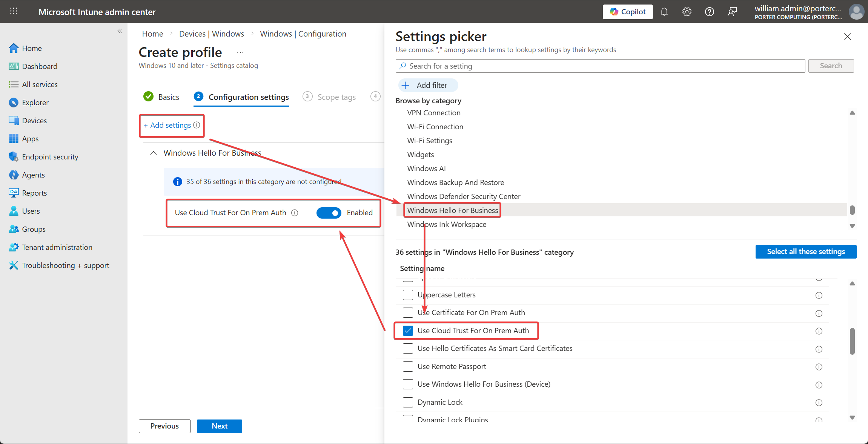Open the app launcher grid icon
The height and width of the screenshot is (444, 868).
(x=14, y=11)
